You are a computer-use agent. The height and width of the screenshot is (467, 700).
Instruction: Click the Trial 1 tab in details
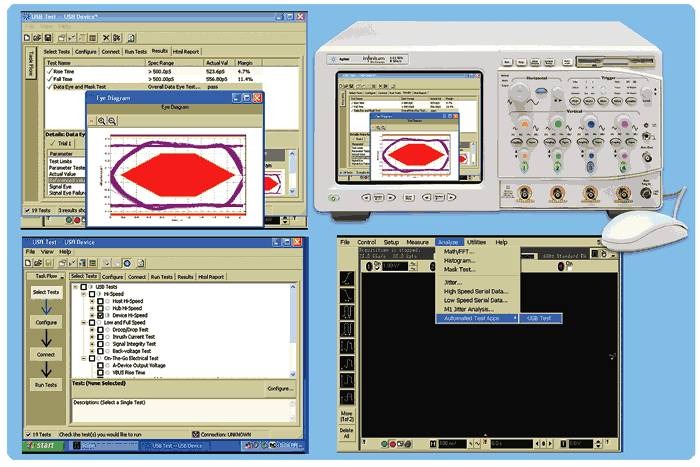point(61,143)
